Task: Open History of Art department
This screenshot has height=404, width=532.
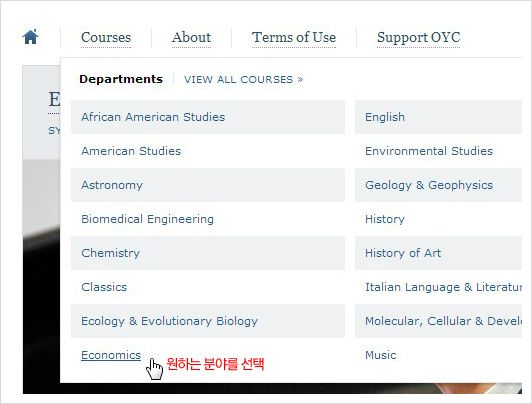Action: 438,253
